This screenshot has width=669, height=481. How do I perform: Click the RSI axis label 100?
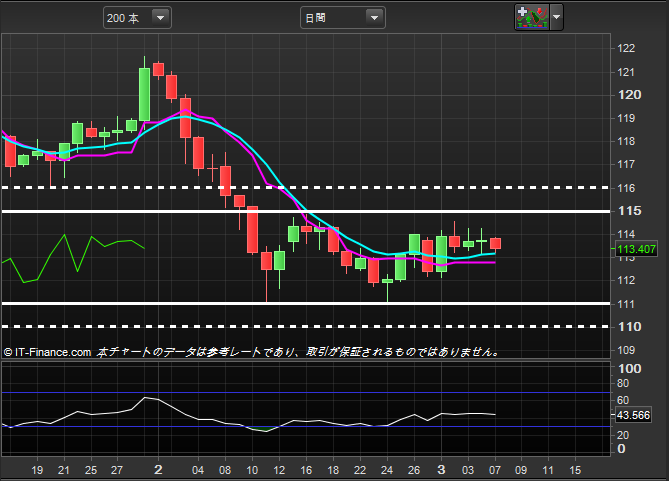(629, 369)
